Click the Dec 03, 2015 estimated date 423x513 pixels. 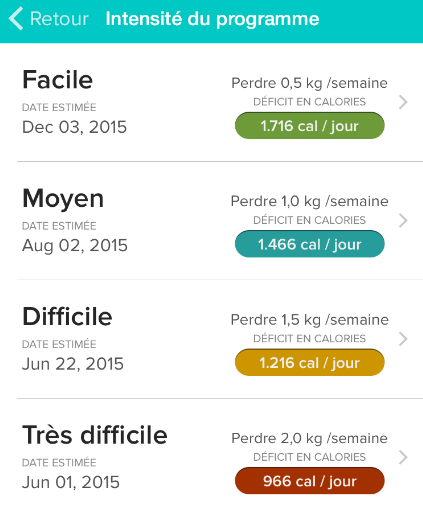(74, 127)
